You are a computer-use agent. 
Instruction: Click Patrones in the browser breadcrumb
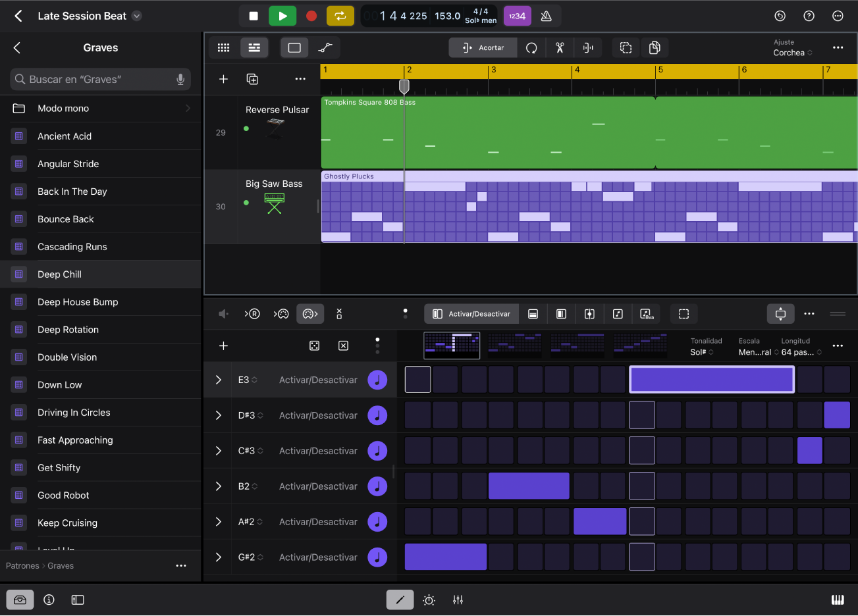[22, 566]
